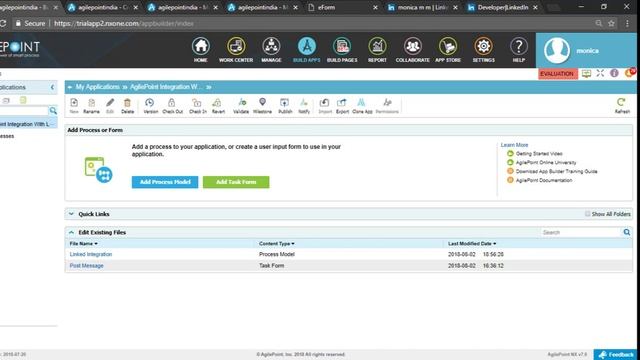Click the breadcrumb back arrow
Image resolution: width=640 pixels, height=360 pixels.
click(70, 87)
